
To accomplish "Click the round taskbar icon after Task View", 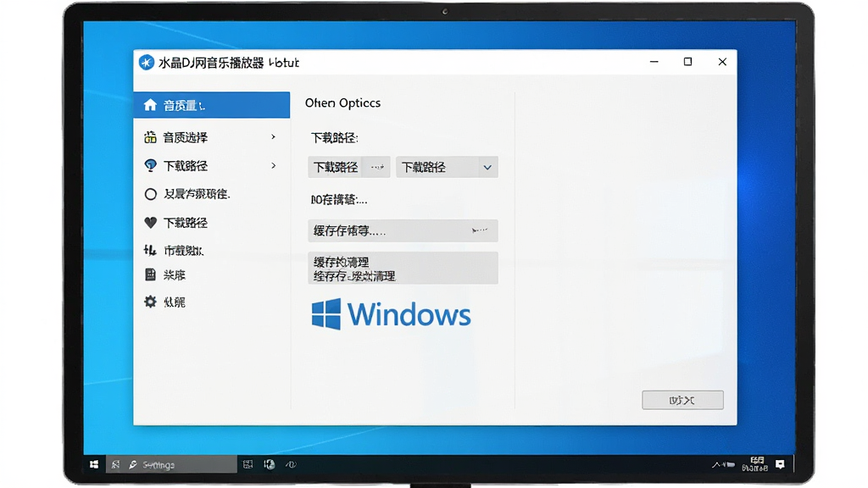I will (x=270, y=464).
